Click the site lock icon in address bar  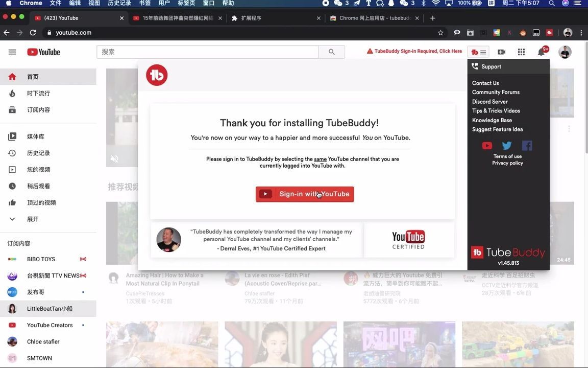49,33
